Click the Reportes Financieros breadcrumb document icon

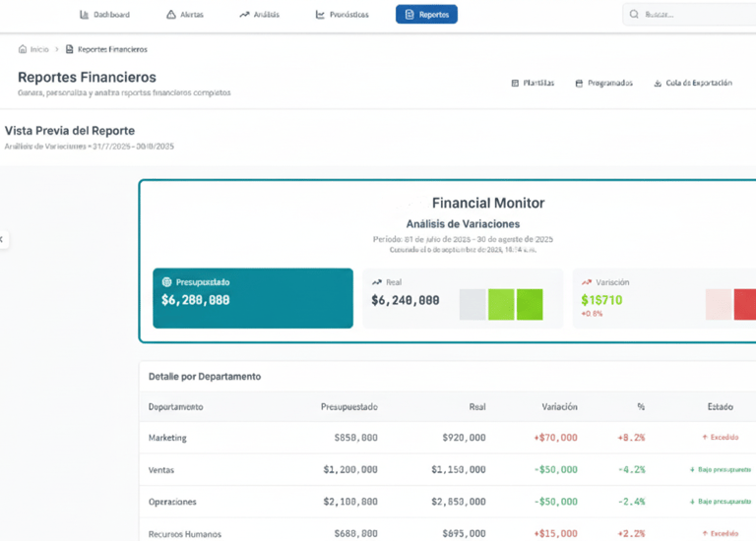click(x=70, y=49)
